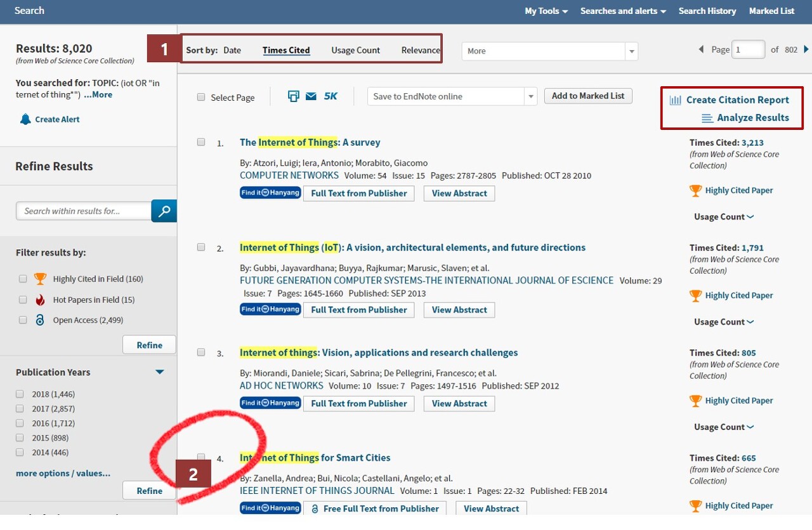
Task: Open the Save to EndNote online dropdown
Action: click(452, 96)
